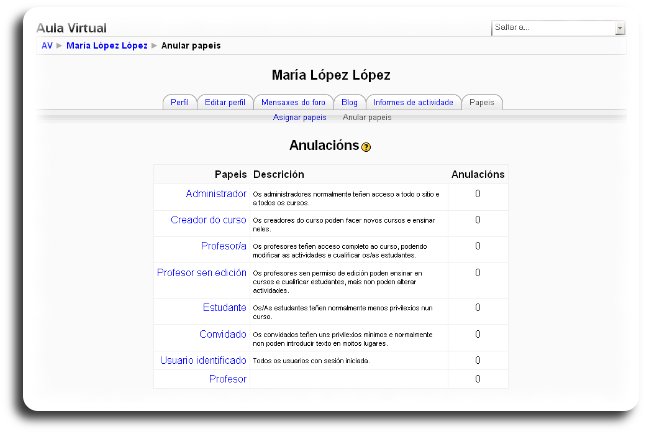The width and height of the screenshot is (646, 434).
Task: Click the Estudante role link
Action: [x=224, y=307]
